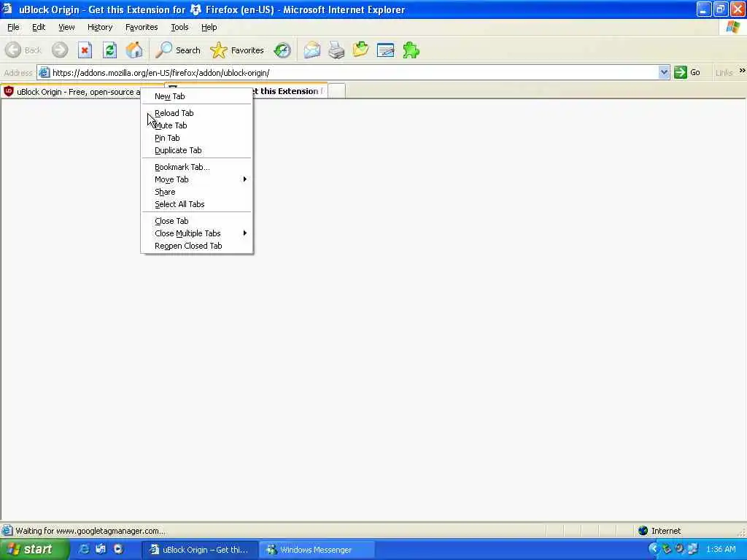
Task: Click into the address URL field
Action: click(352, 72)
